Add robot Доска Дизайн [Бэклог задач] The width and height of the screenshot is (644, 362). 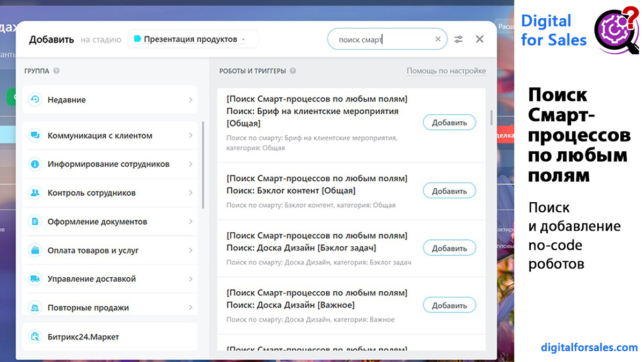click(x=449, y=248)
